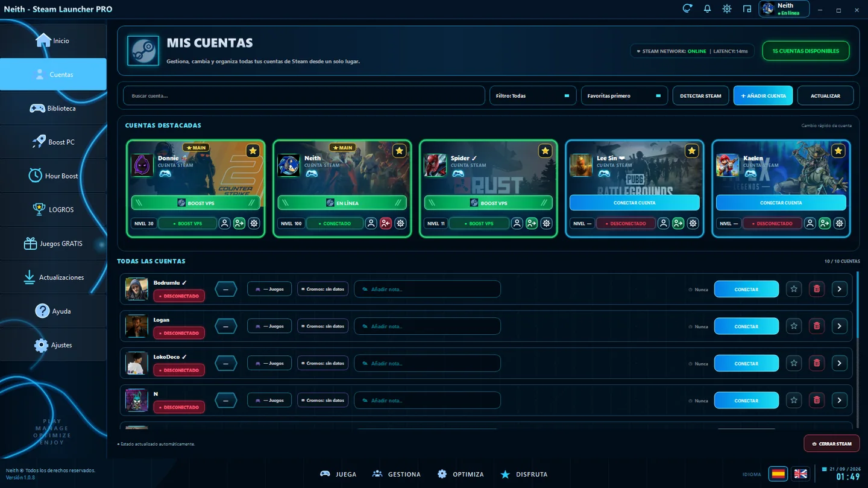This screenshot has height=488, width=868.
Task: Open settings gear on Donnie card
Action: tap(254, 223)
